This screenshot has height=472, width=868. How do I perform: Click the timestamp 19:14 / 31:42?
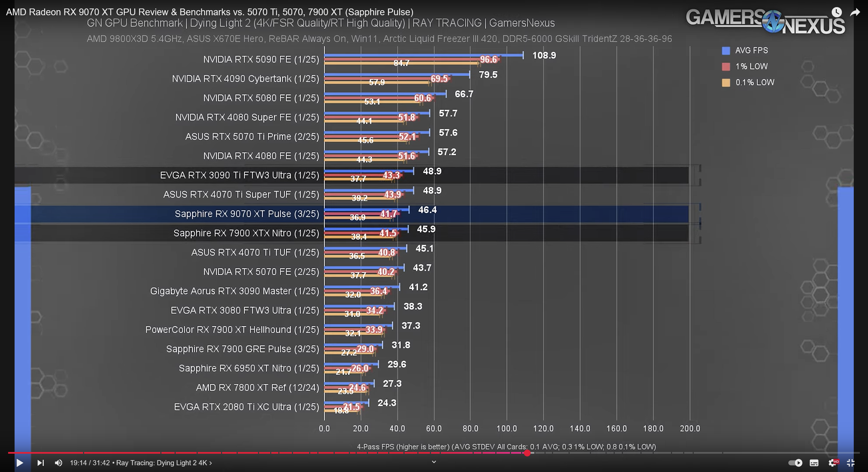[x=90, y=463]
